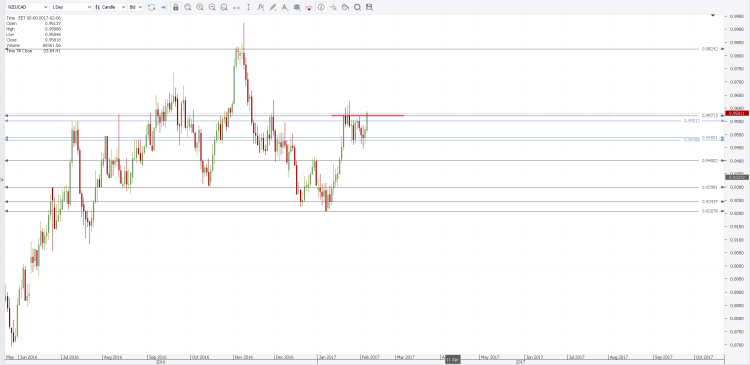The image size is (750, 365).
Task: Open the NZD/CAD instrument dropdown
Action: click(x=27, y=7)
